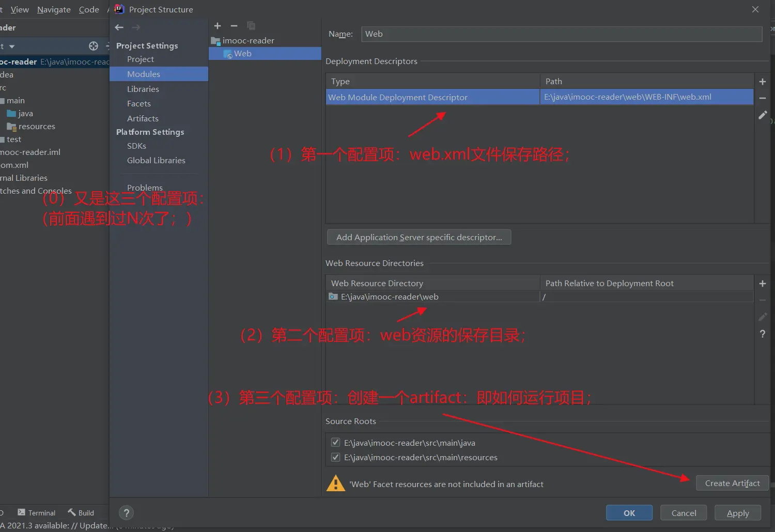This screenshot has width=775, height=532.
Task: Open the project view dropdown arrow
Action: (x=12, y=46)
